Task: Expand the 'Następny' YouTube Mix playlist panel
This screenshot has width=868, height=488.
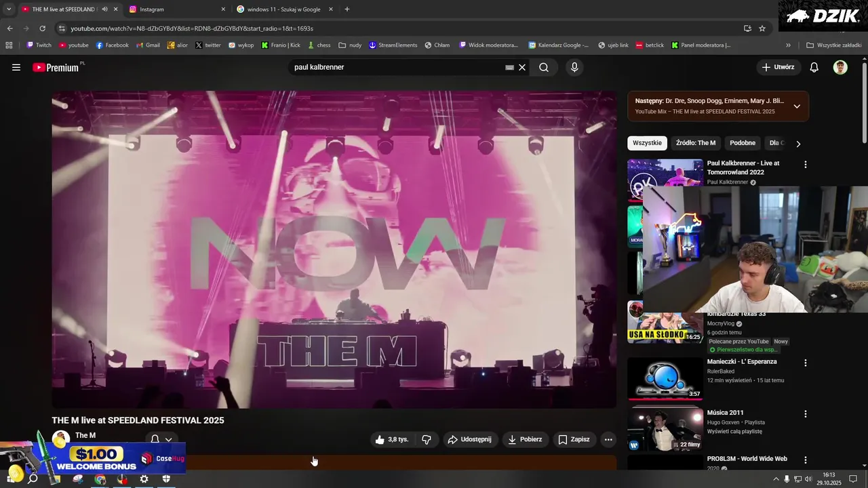Action: (x=797, y=106)
